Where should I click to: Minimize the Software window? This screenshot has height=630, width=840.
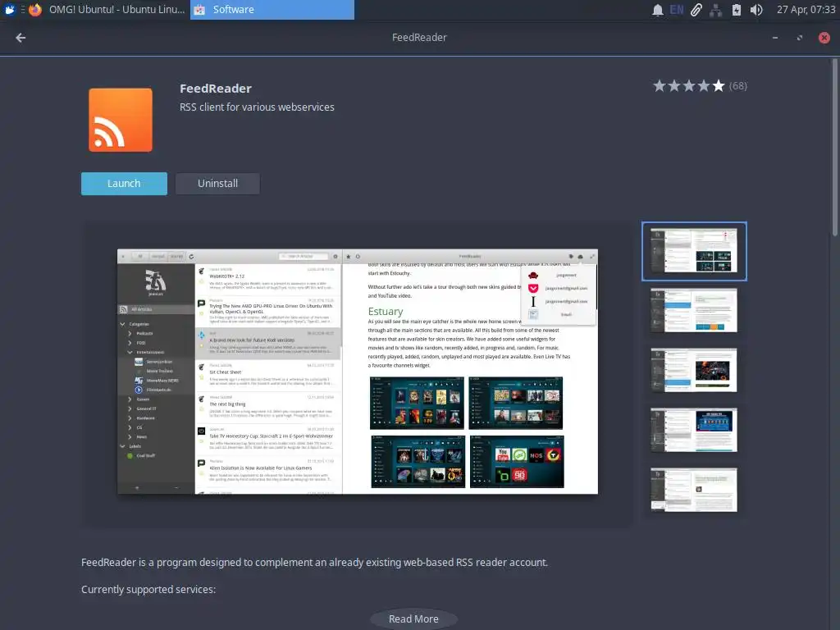[775, 38]
